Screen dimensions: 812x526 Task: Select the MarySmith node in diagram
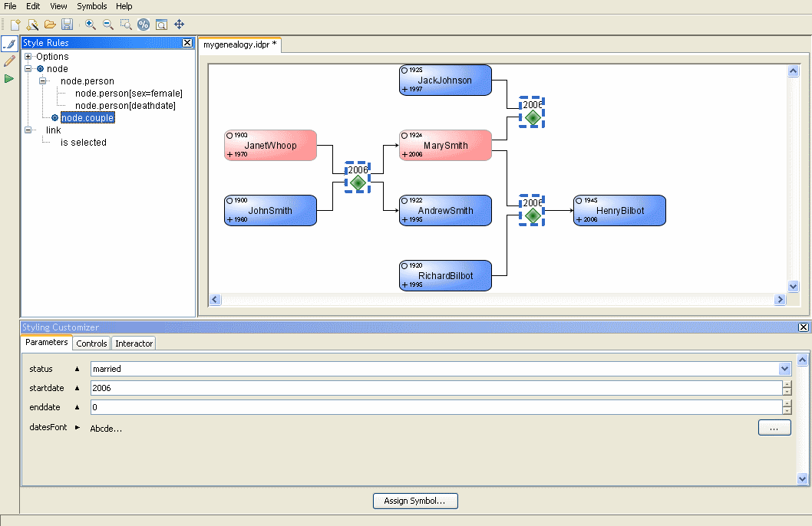[445, 145]
